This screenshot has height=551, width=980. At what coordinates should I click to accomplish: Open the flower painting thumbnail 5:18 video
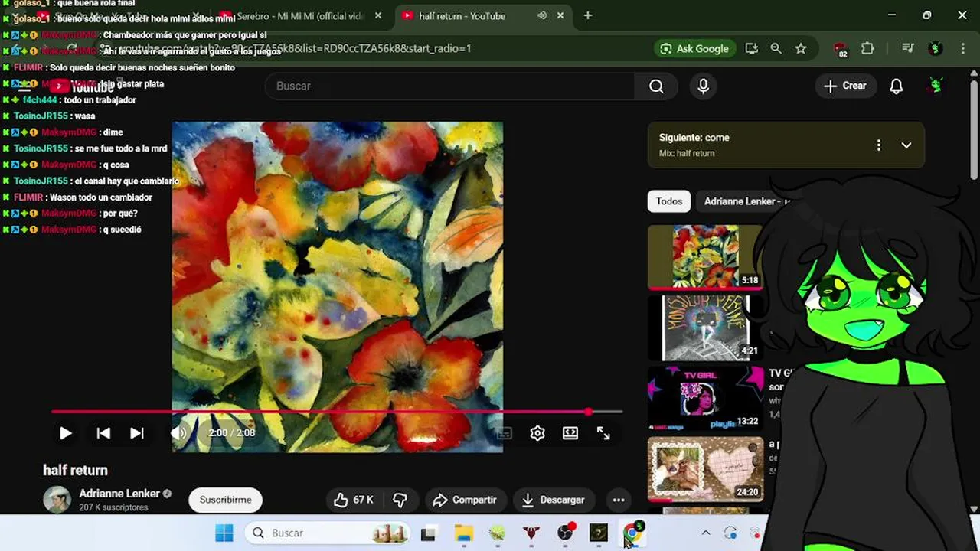(x=705, y=256)
